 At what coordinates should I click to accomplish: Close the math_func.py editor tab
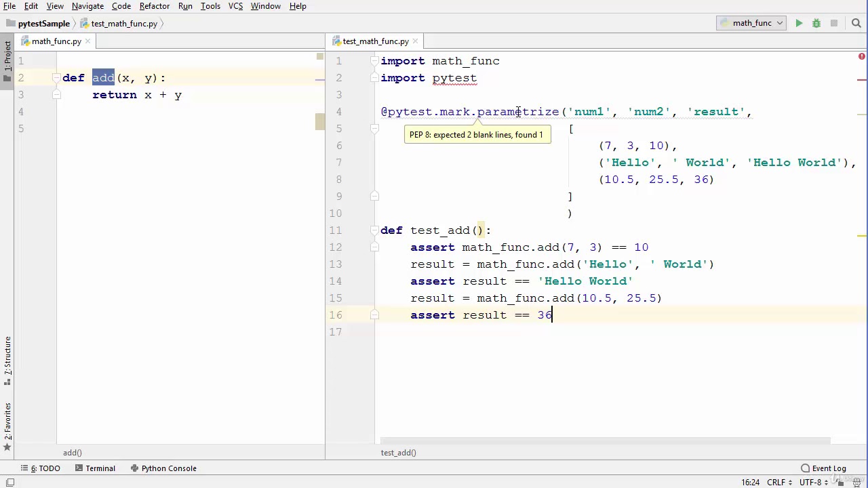[x=88, y=41]
